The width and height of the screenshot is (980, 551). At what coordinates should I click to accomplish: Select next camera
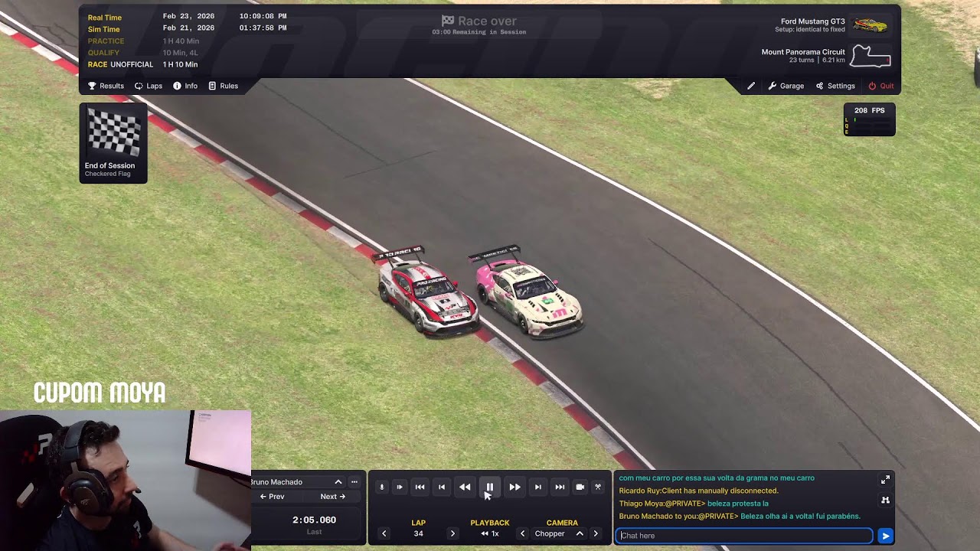point(596,533)
